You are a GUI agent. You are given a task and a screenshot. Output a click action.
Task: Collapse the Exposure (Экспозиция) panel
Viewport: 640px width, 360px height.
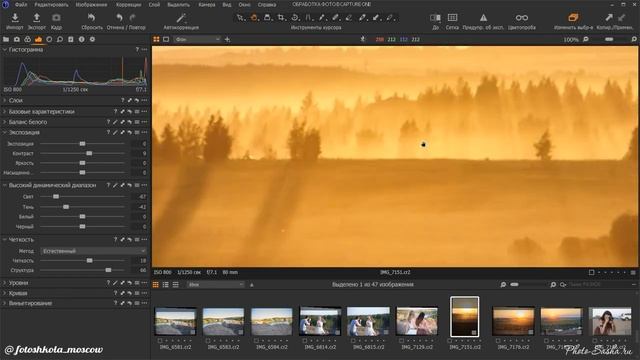click(x=4, y=132)
